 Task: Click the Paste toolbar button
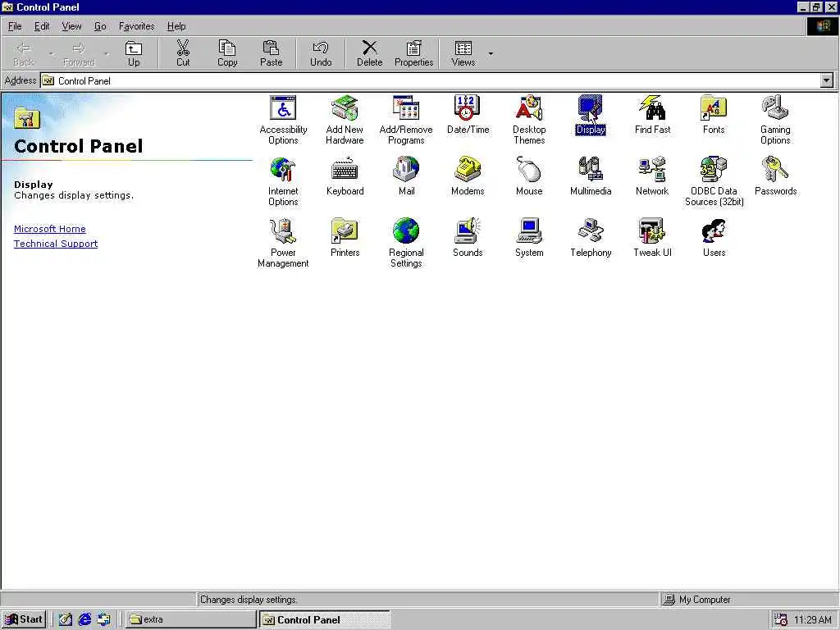click(271, 53)
